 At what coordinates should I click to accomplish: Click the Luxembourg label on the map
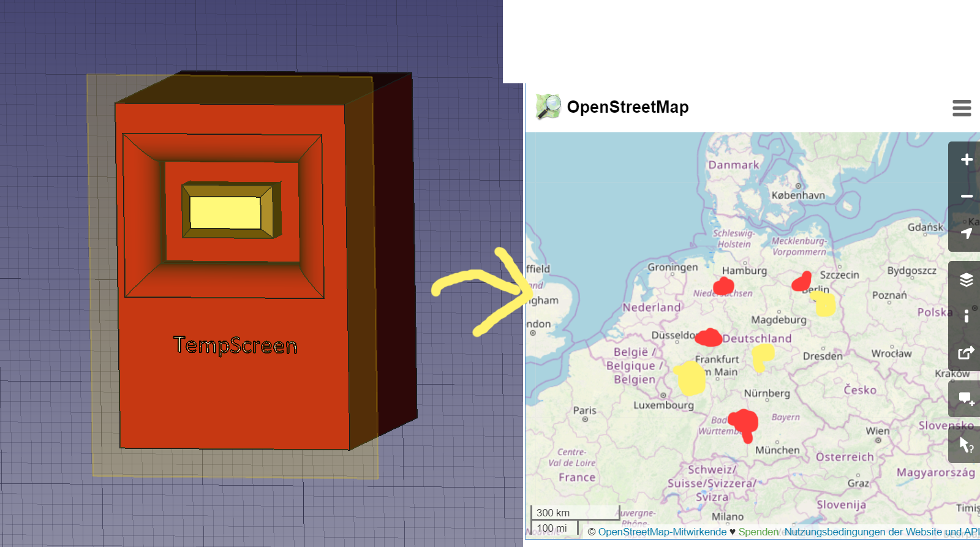pos(663,405)
